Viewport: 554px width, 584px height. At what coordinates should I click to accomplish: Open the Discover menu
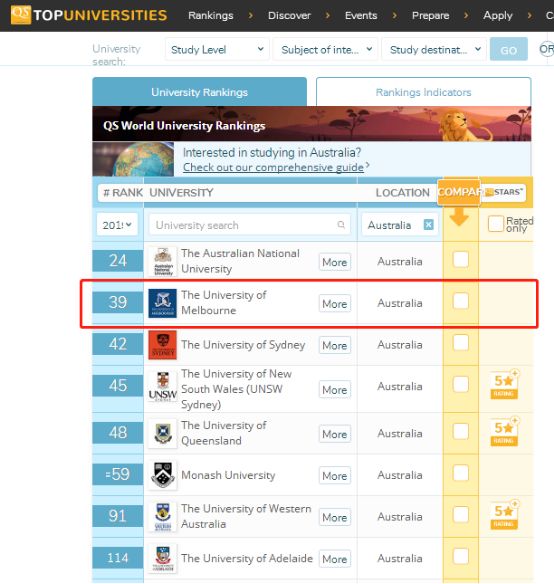pos(289,15)
